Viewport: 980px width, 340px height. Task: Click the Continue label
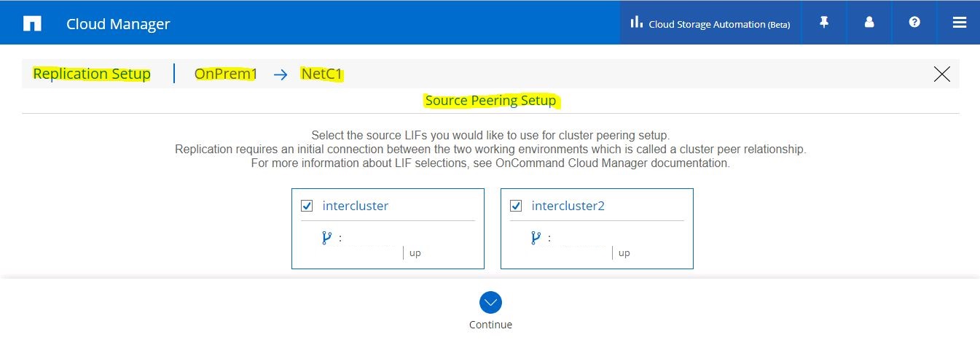490,325
